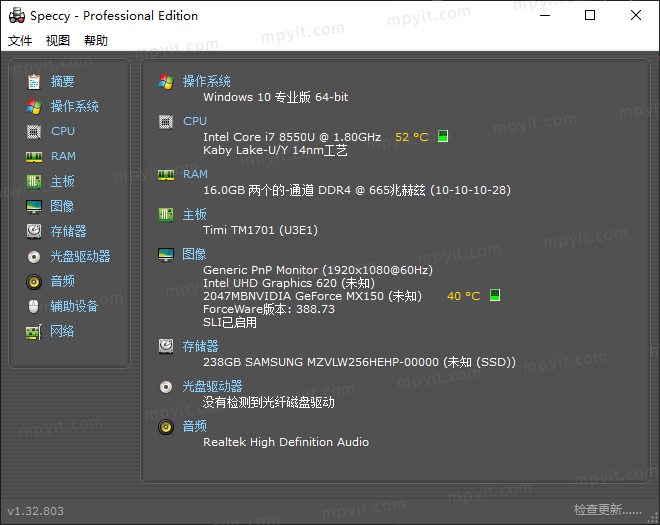Open the 文件 menu
This screenshot has height=525, width=660.
[x=20, y=40]
